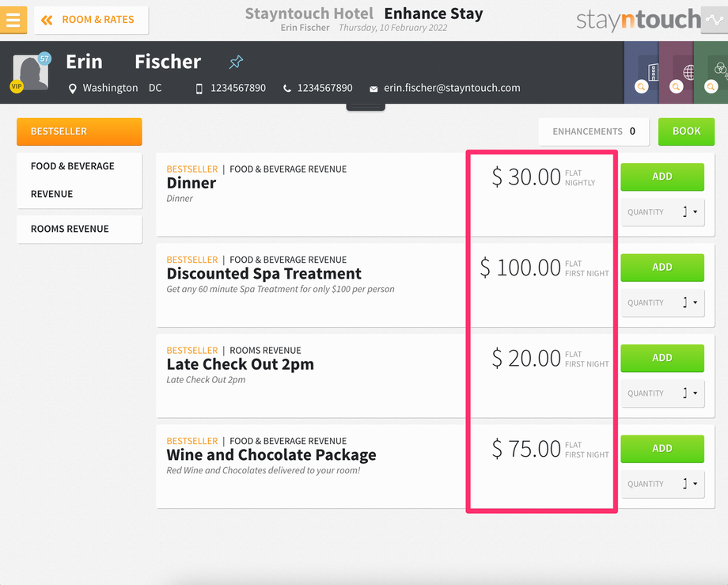Select the Rooms Revenue category
Screen dimensions: 728x585
point(79,229)
